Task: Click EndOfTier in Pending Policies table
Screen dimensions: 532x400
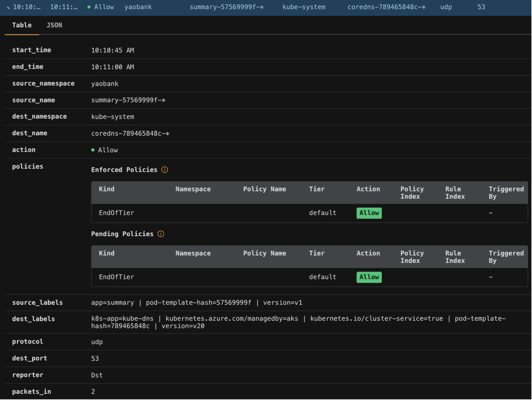Action: point(116,277)
